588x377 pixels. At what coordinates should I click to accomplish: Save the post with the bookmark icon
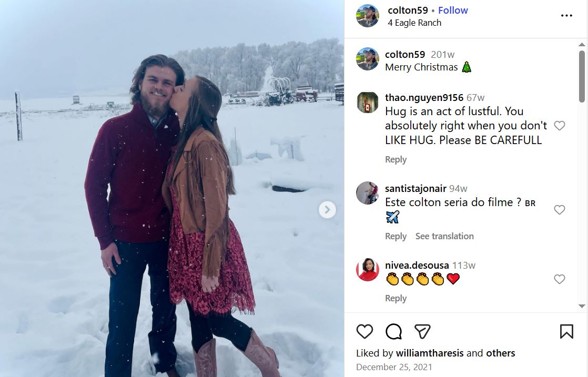566,331
